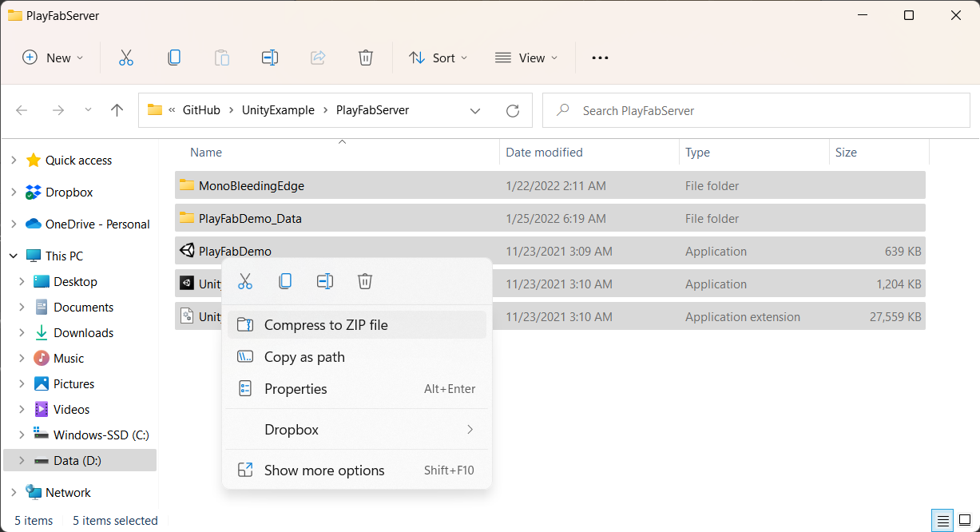Click GitHub in the address breadcrumb
The width and height of the screenshot is (980, 532).
tap(201, 110)
